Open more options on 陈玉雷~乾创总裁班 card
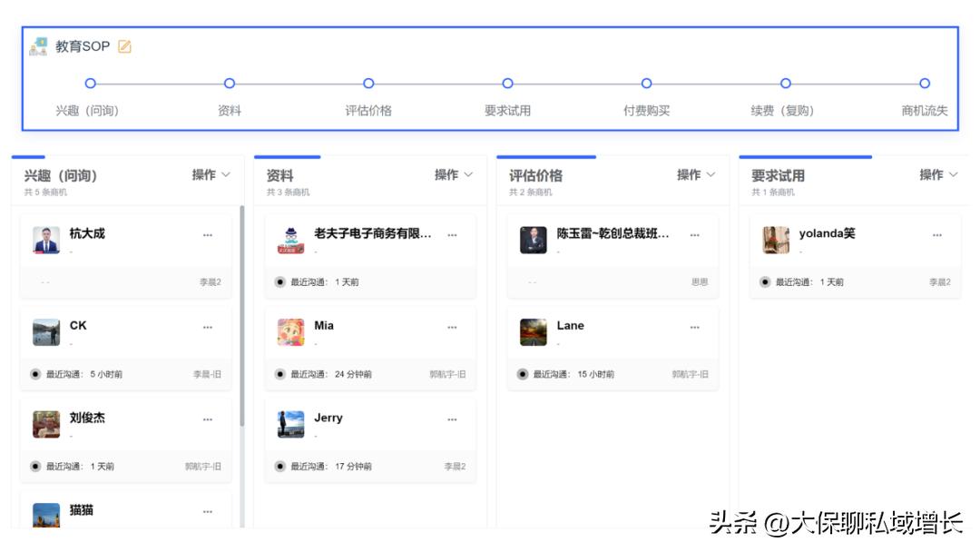Viewport: 980px width, 552px height. (x=694, y=235)
